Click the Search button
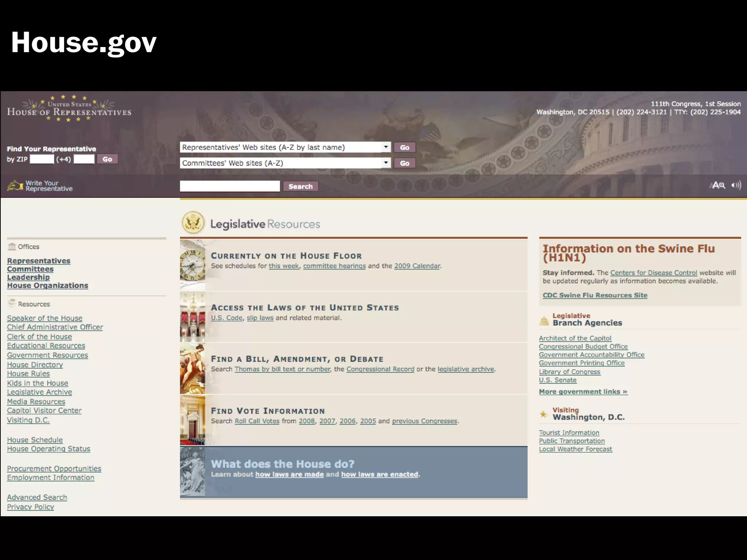The image size is (747, 560). pyautogui.click(x=301, y=186)
